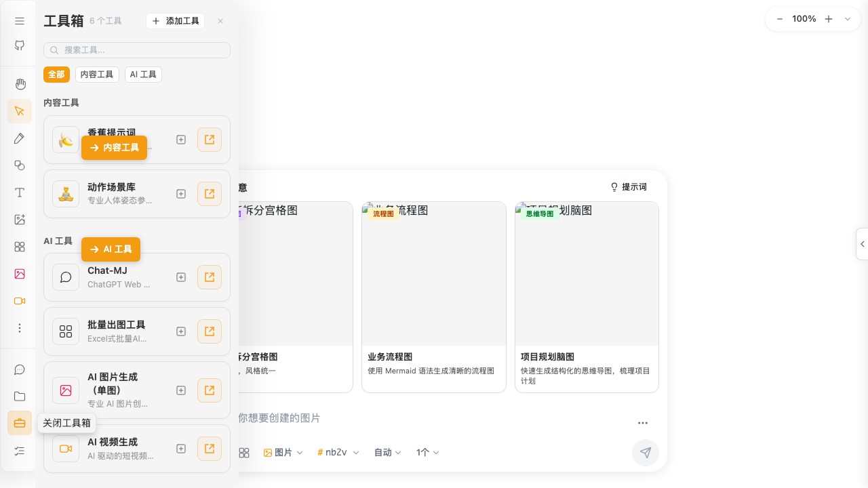The width and height of the screenshot is (868, 488).
Task: Click the send arrow button
Action: pyautogui.click(x=646, y=453)
